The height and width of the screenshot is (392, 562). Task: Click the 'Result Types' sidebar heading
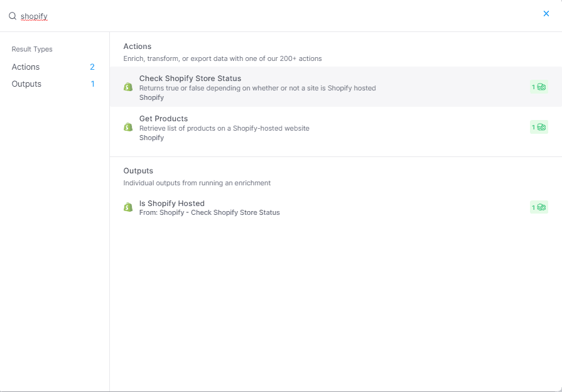(32, 49)
